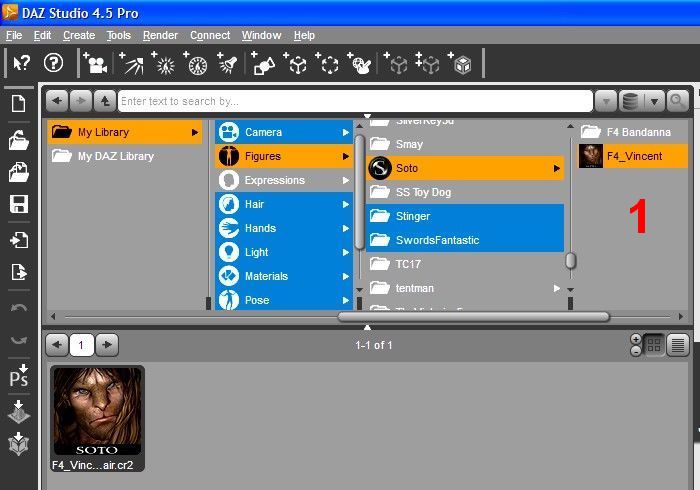700x490 pixels.
Task: Undo the last action
Action: click(19, 308)
